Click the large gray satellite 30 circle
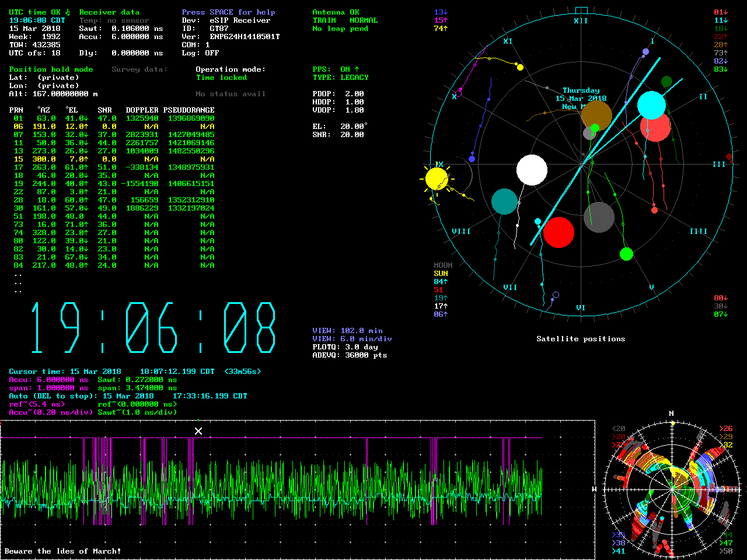 click(x=599, y=217)
